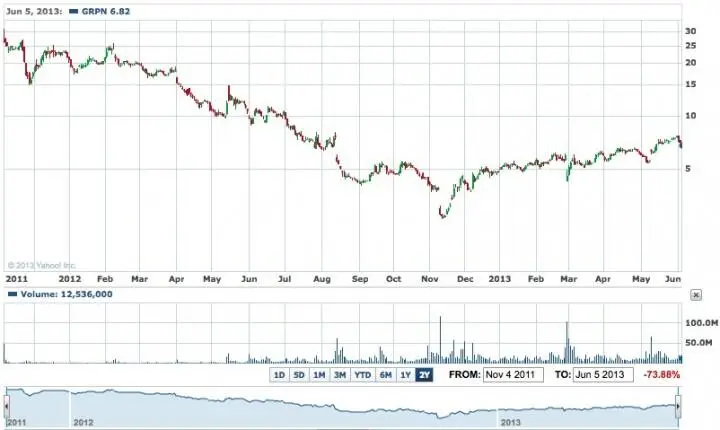Click the 2013 label on x-axis
The width and height of the screenshot is (720, 430).
[500, 279]
